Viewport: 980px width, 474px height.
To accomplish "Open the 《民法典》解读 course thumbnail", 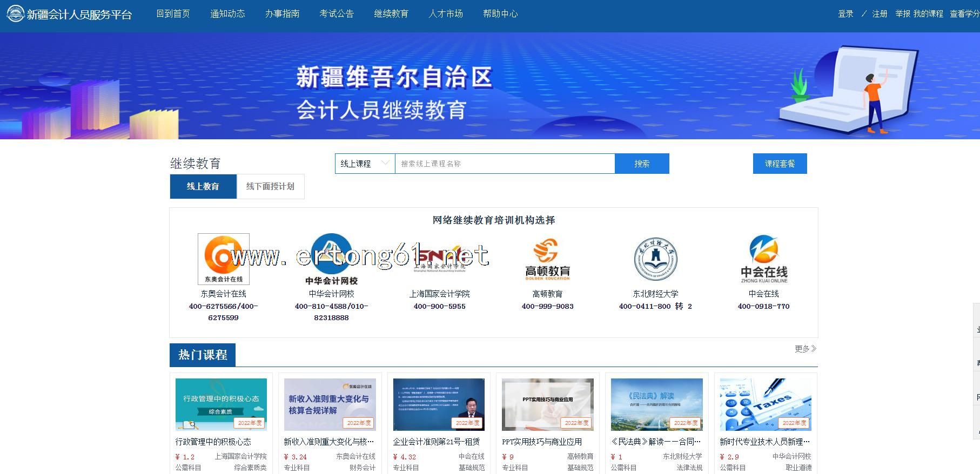I will 656,404.
